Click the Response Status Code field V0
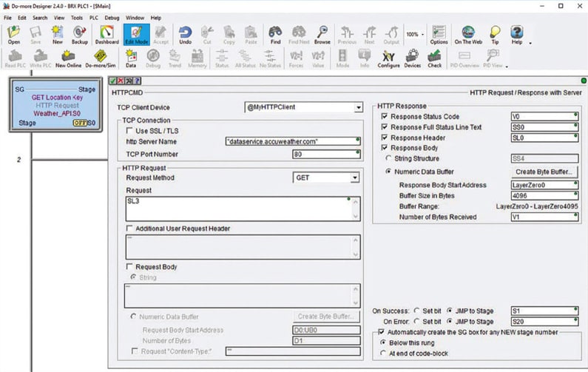This screenshot has width=588, height=372. click(x=544, y=116)
